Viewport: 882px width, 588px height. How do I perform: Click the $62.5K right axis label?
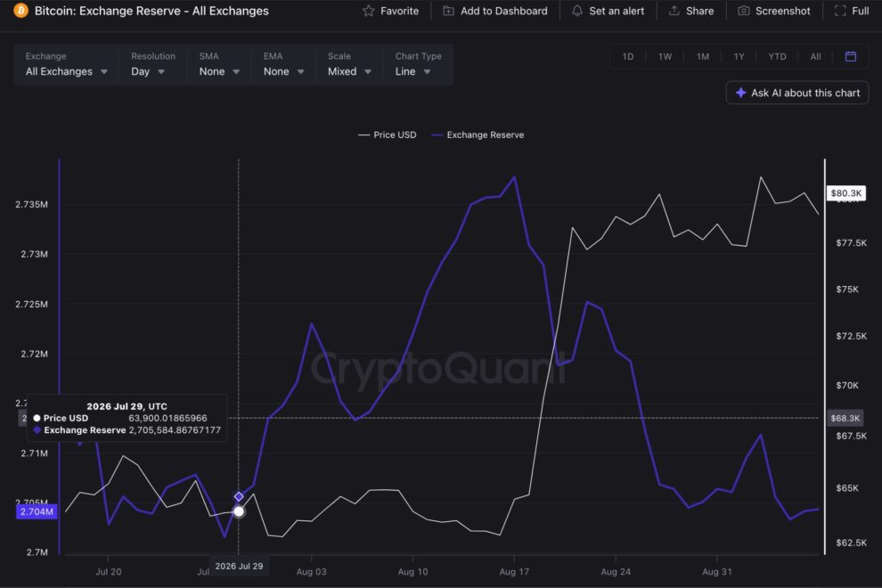(x=851, y=543)
